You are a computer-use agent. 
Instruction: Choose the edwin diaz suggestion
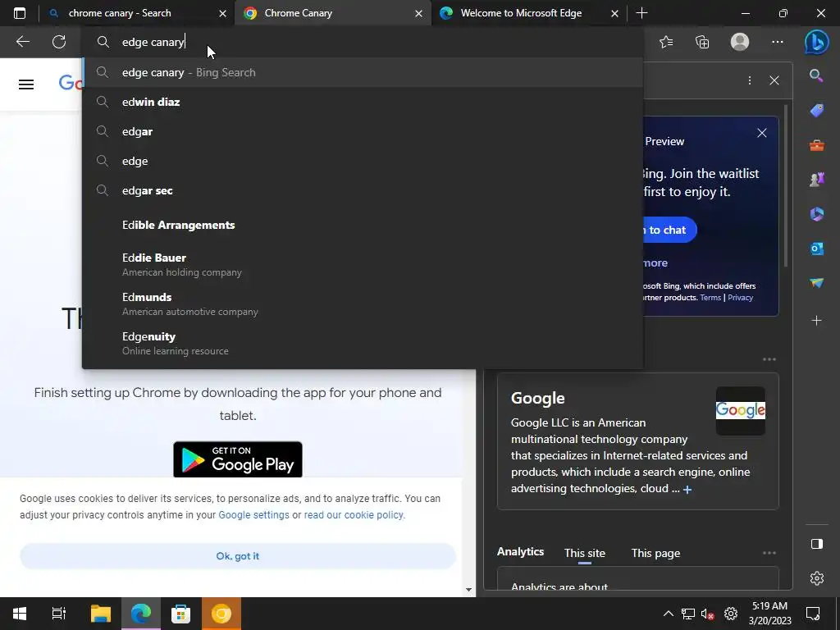[363, 102]
